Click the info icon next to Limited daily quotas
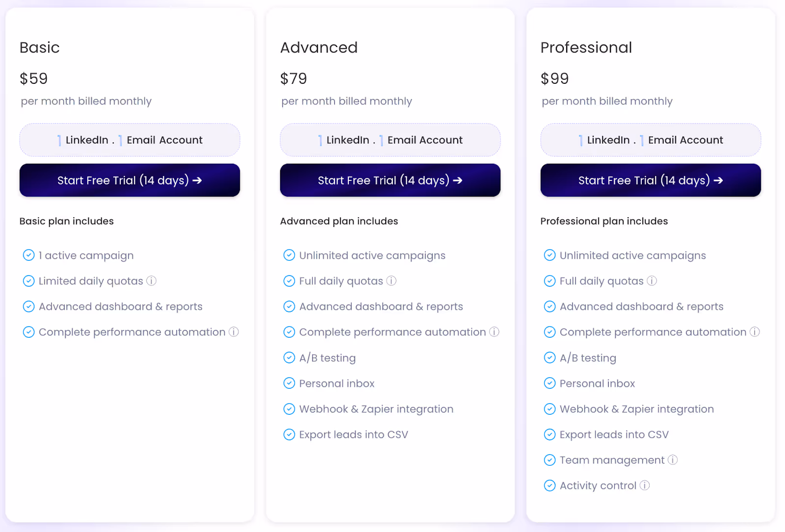785x532 pixels. pos(152,281)
